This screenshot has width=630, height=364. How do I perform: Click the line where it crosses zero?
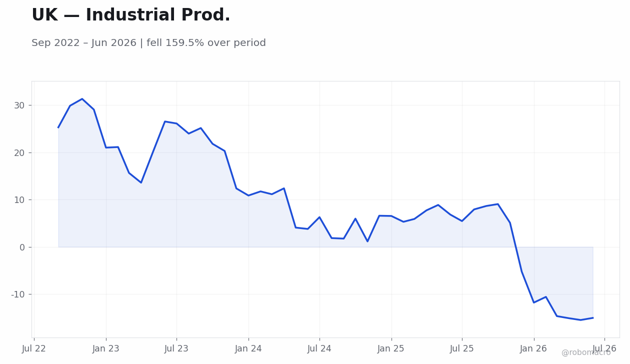(x=515, y=247)
